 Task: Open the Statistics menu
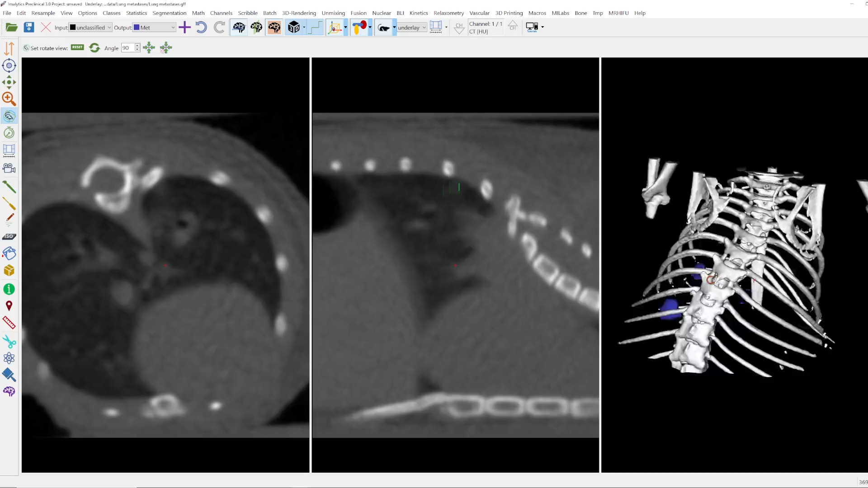pos(137,13)
